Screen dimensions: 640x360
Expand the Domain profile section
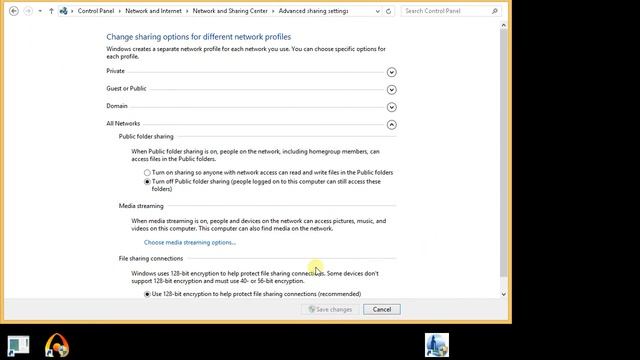[x=391, y=107]
